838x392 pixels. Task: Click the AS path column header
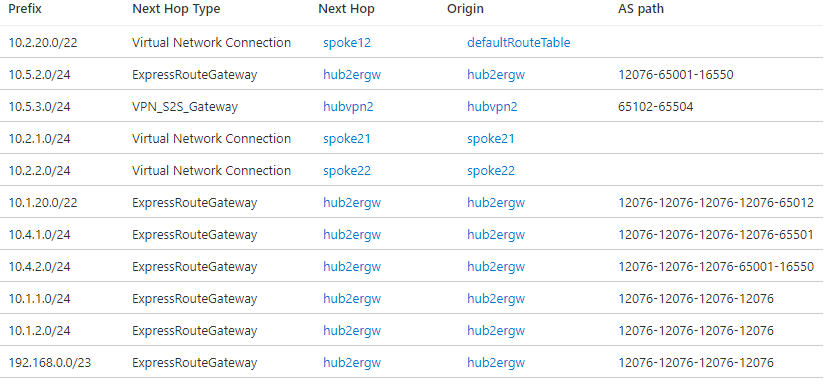tap(641, 9)
